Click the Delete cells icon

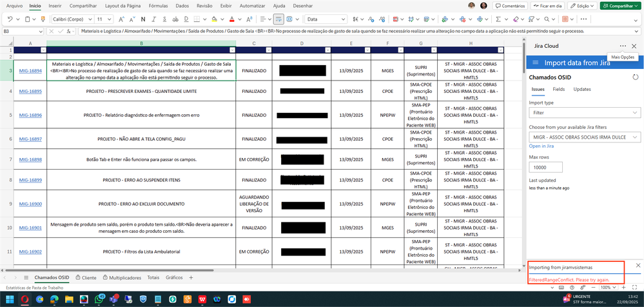point(462,19)
